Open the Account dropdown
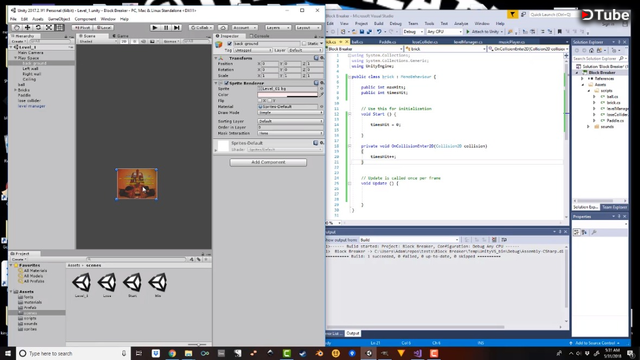Image resolution: width=640 pixels, height=360 pixels. click(244, 27)
